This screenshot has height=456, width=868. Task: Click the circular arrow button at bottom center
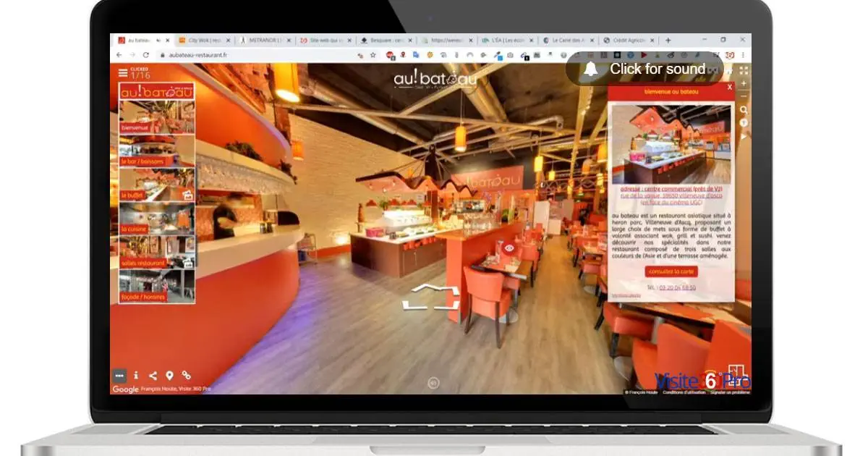(x=433, y=383)
